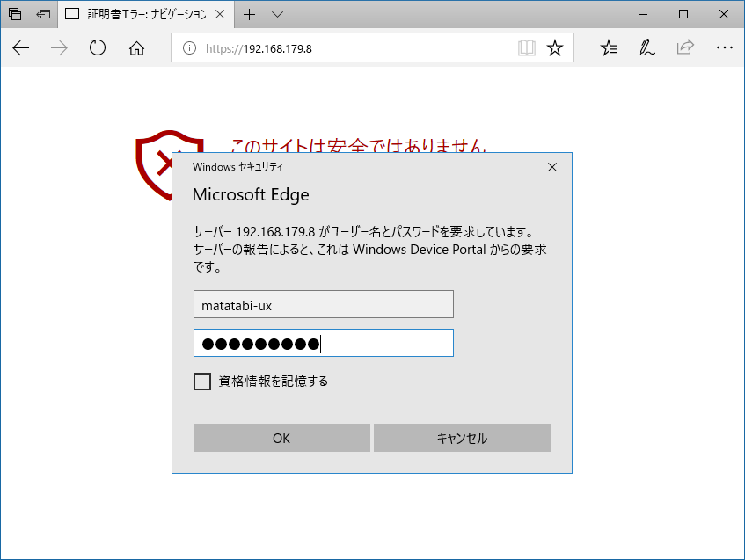Minimize the Edge window

pyautogui.click(x=643, y=14)
